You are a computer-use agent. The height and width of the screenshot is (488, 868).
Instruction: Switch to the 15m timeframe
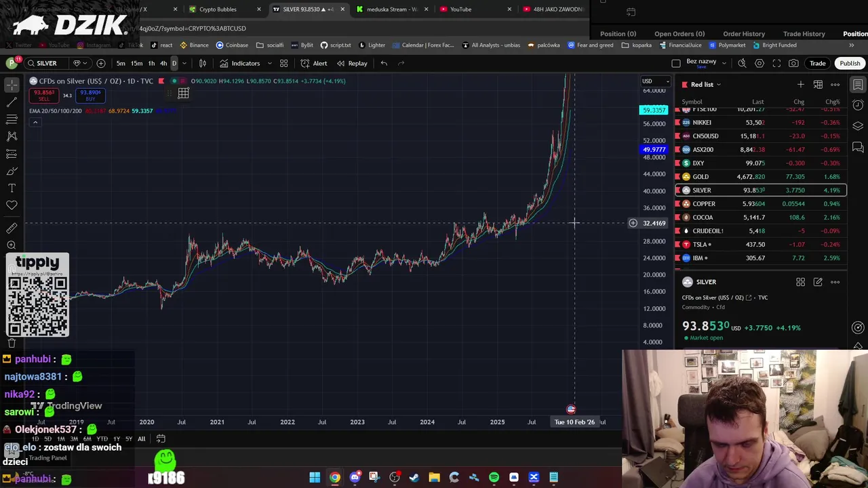(136, 63)
